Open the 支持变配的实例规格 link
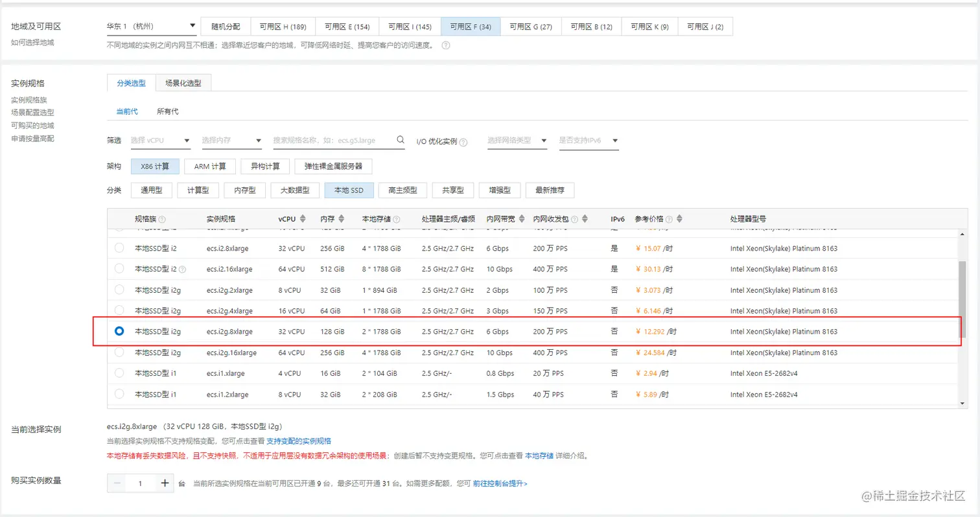Viewport: 980px width, 517px height. (299, 441)
